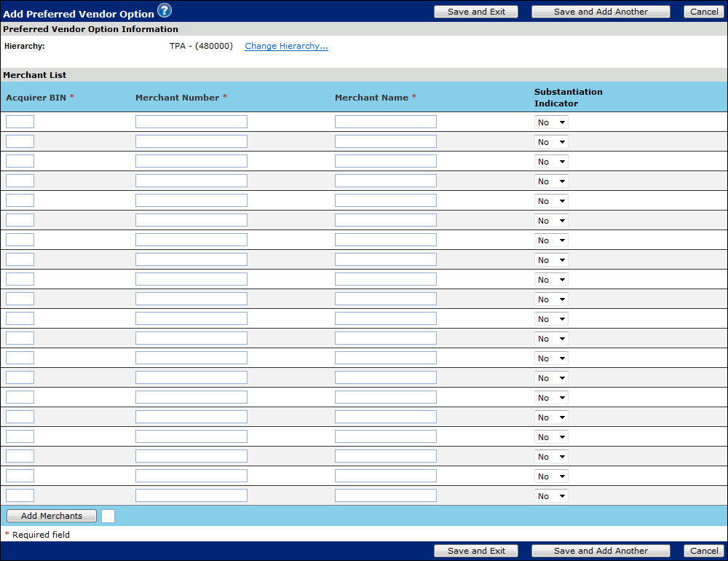Image resolution: width=728 pixels, height=561 pixels.
Task: Click the last row Acquirer BIN field
Action: click(20, 495)
